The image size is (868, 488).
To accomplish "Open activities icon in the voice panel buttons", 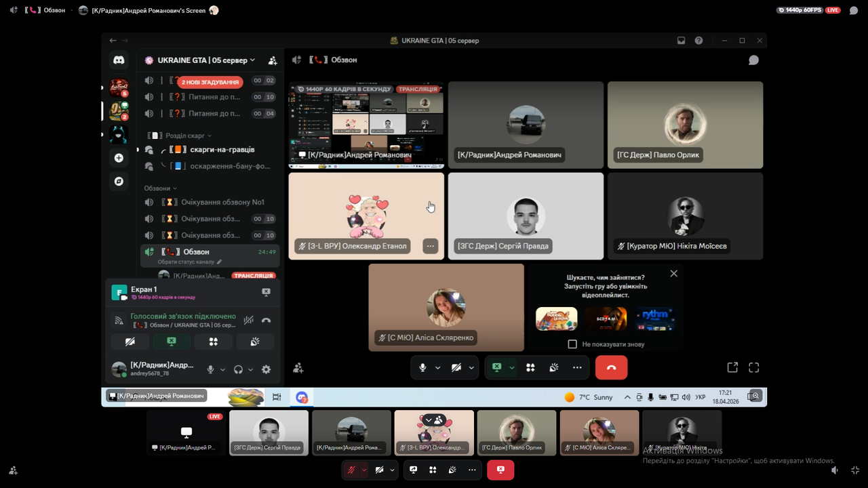I will coord(213,342).
